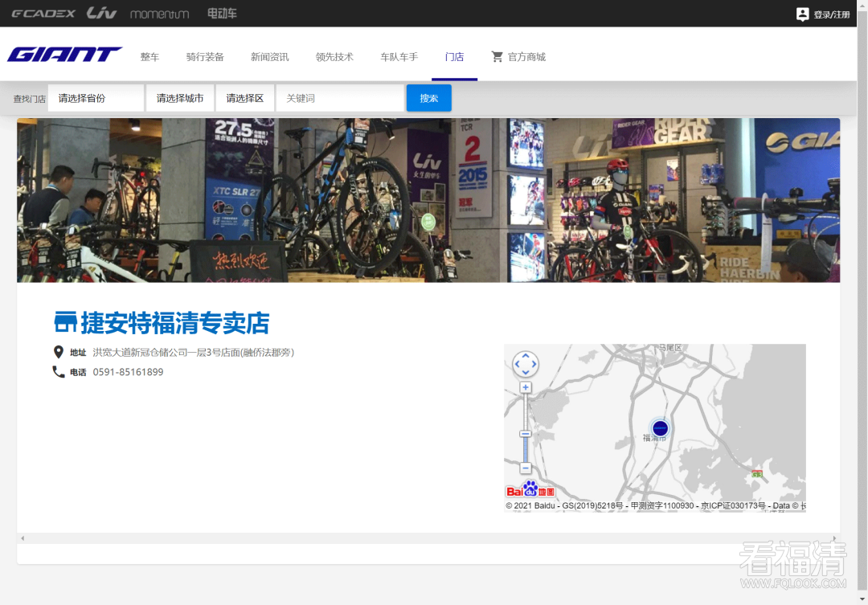Open the 官方商城 store link
Viewport: 868px width, 605px height.
[526, 56]
